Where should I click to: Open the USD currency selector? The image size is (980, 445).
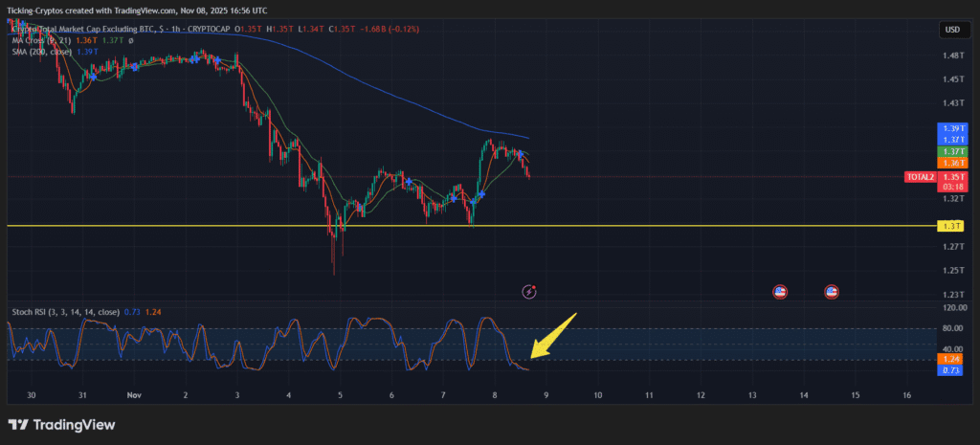point(952,30)
